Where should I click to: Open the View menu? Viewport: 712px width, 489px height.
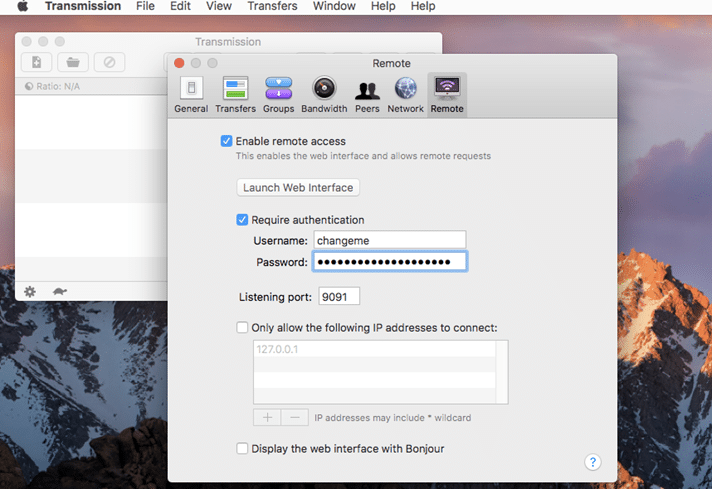218,6
